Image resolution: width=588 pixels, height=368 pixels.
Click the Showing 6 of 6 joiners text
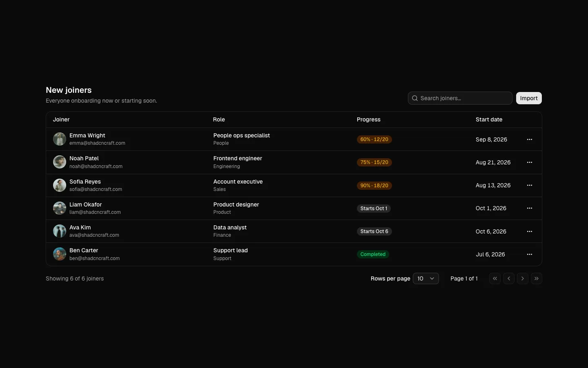pyautogui.click(x=75, y=278)
